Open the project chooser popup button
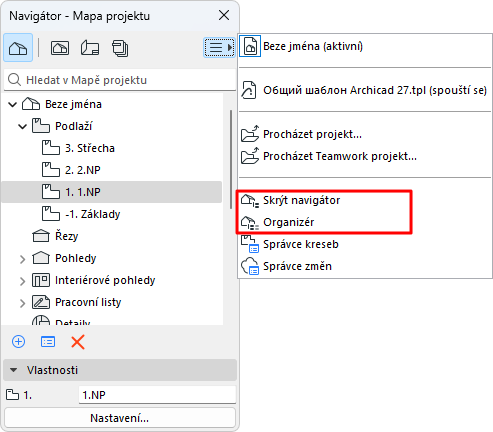 (x=219, y=48)
